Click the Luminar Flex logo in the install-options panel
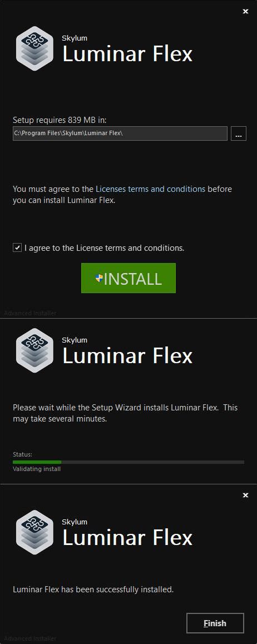The width and height of the screenshot is (257, 644). pyautogui.click(x=34, y=48)
